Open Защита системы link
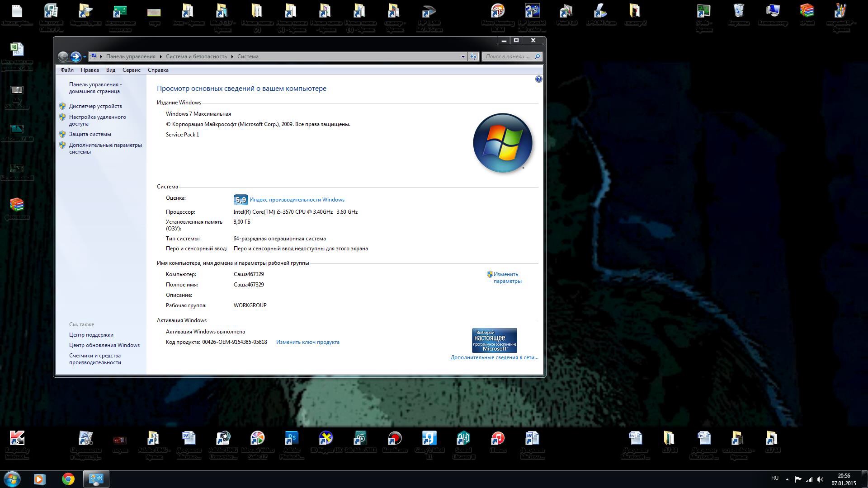The image size is (868, 488). (90, 134)
